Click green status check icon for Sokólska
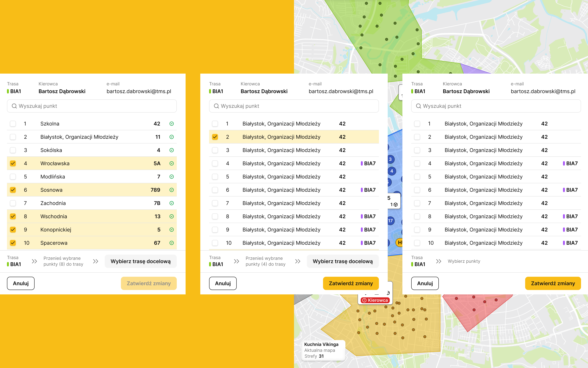588x368 pixels. (172, 150)
